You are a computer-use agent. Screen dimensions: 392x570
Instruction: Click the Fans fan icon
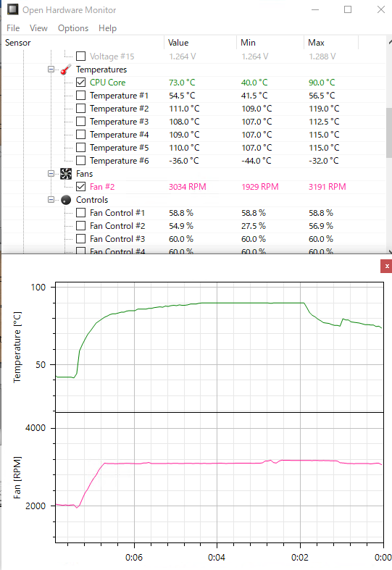tap(66, 174)
